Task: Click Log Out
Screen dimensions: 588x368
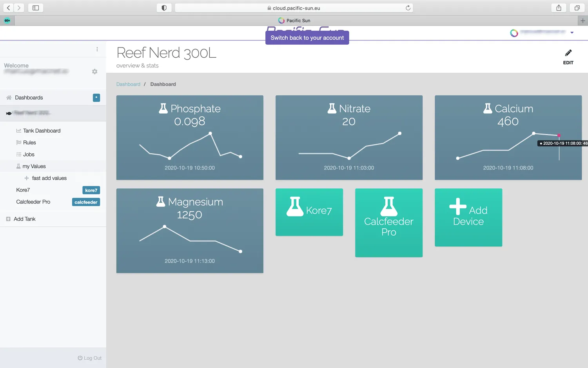Action: click(x=90, y=358)
